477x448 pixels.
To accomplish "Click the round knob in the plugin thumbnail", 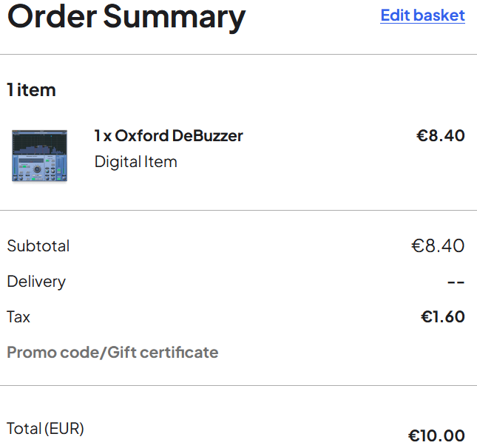I will pyautogui.click(x=37, y=169).
